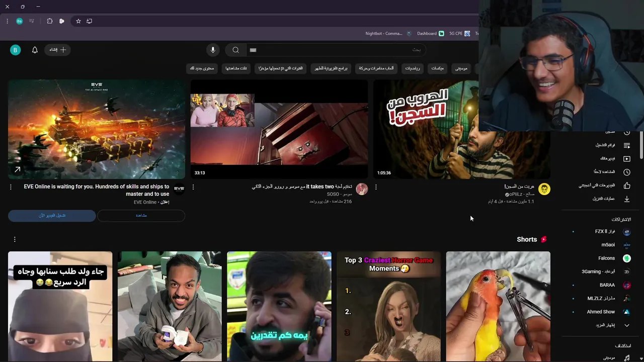The width and height of the screenshot is (644, 362).
Task: Select تمّت مشاهدتها filter chip
Action: pos(236,68)
